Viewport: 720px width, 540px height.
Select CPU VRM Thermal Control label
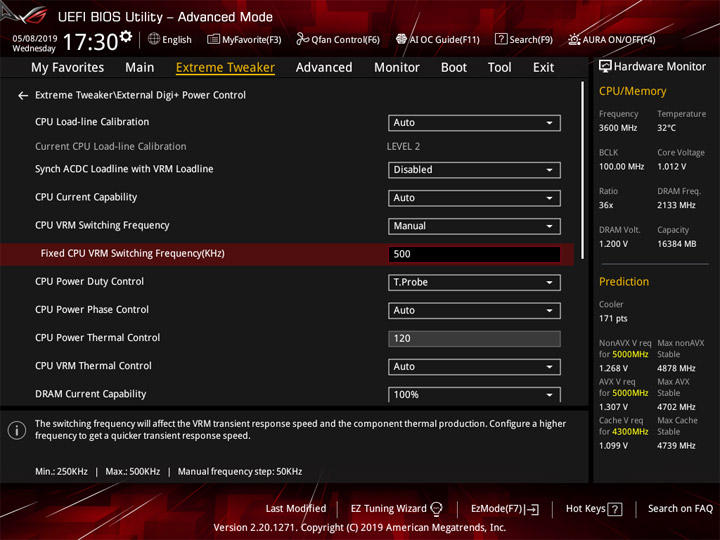[93, 366]
